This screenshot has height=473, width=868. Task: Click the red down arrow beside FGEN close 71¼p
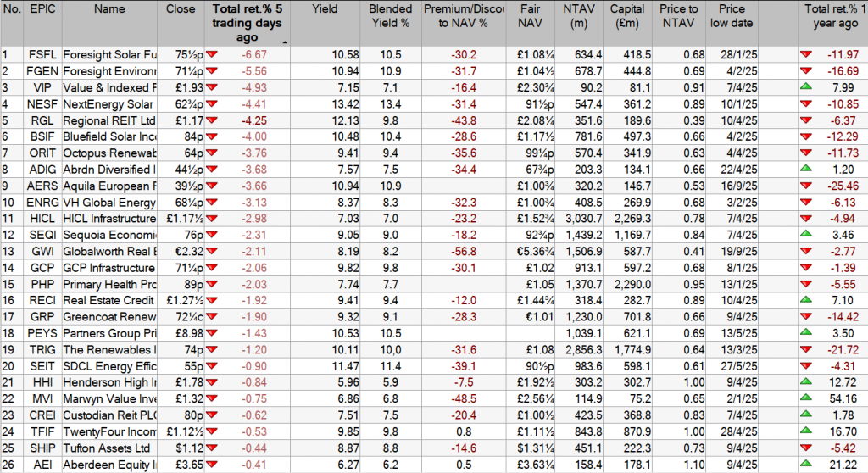click(211, 71)
